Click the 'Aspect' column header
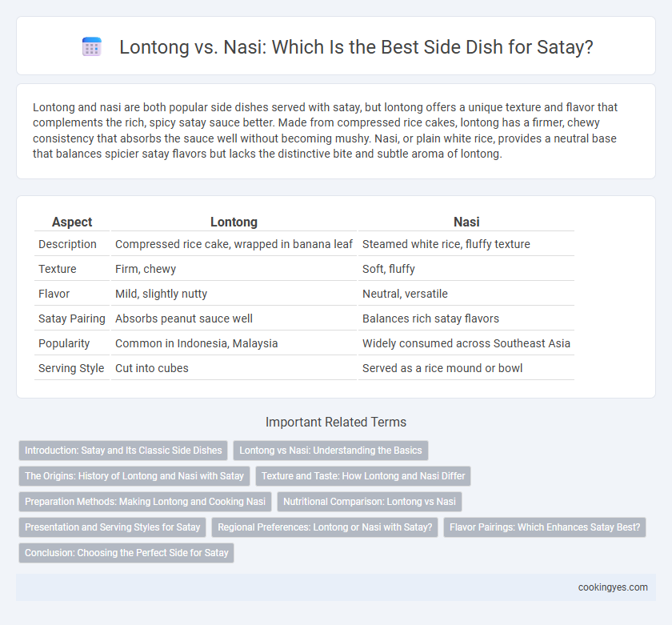The height and width of the screenshot is (625, 672). point(72,222)
